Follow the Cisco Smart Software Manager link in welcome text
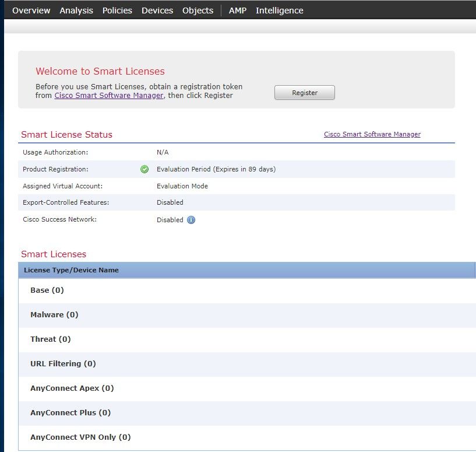The height and width of the screenshot is (452, 476). pyautogui.click(x=109, y=96)
